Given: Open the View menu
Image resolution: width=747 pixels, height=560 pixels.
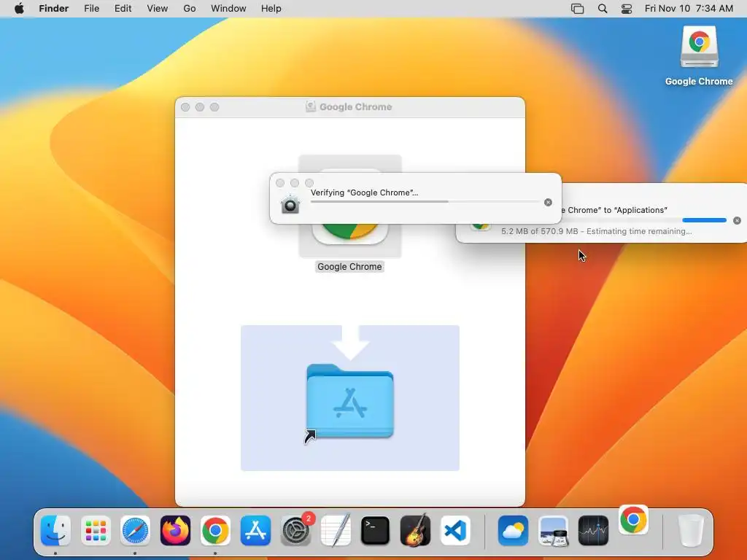Looking at the screenshot, I should coord(158,9).
